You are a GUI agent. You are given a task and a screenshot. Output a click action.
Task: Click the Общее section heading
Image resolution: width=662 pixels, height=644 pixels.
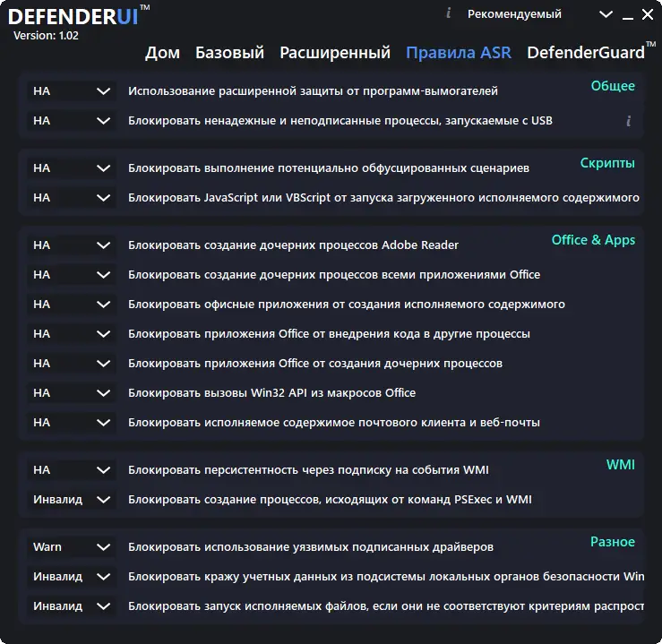pos(613,86)
